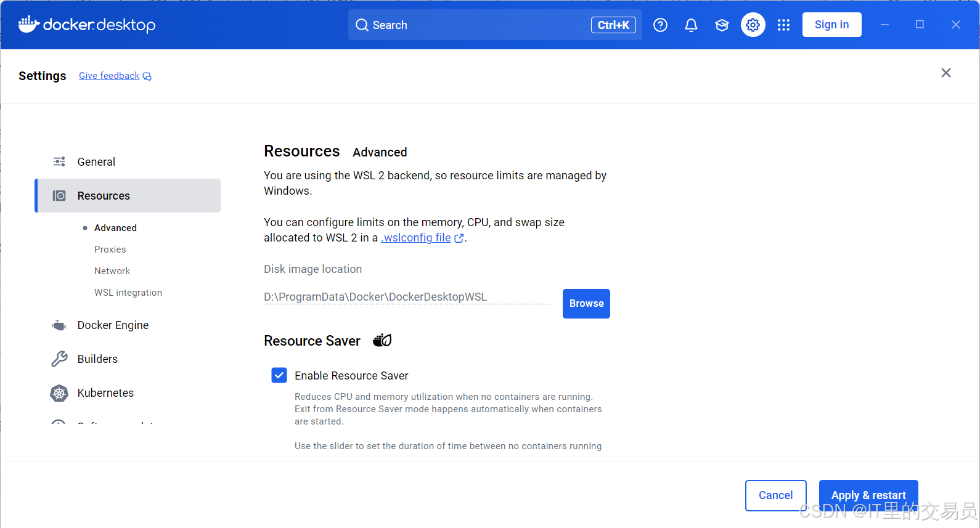Open the notifications bell icon
The image size is (980, 528).
pos(691,25)
